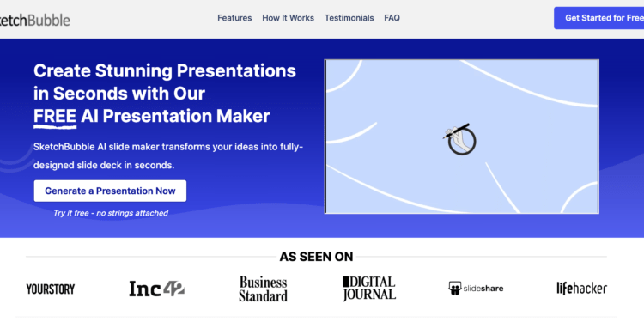The width and height of the screenshot is (644, 322).
Task: Go to How It Works section
Action: [288, 18]
